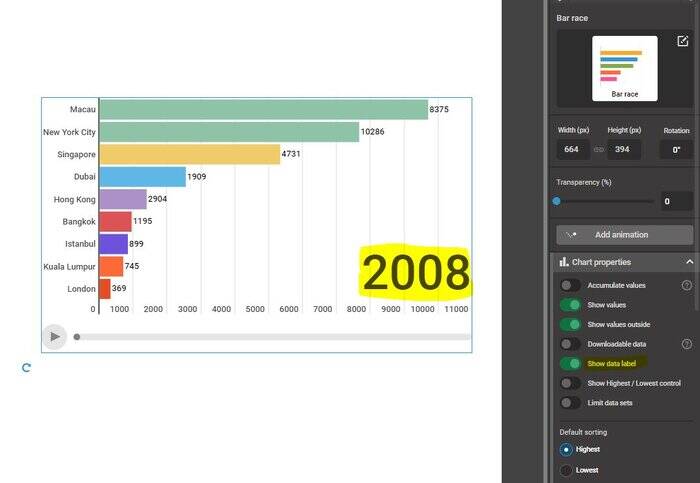Collapse the Chart properties section
Viewport: 700px width, 483px height.
[689, 262]
